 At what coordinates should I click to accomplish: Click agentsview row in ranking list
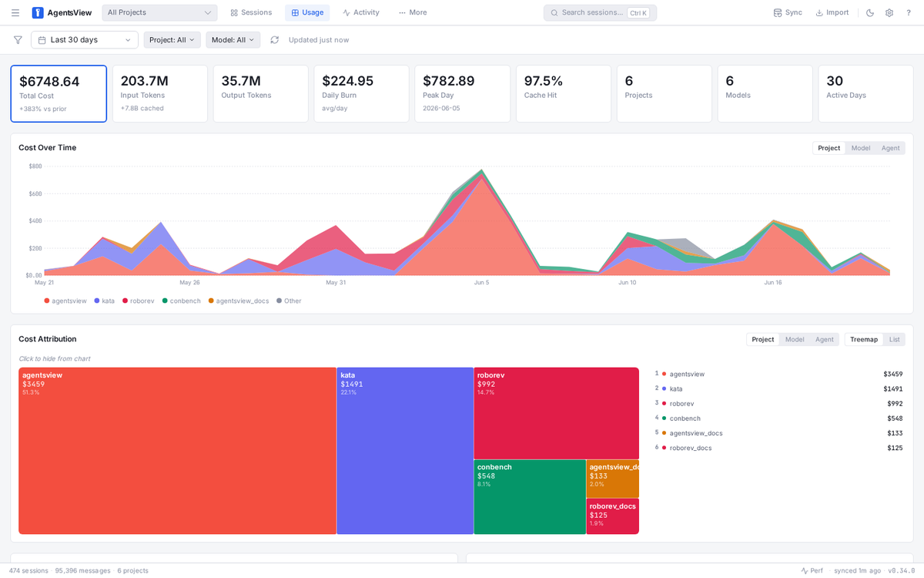778,374
